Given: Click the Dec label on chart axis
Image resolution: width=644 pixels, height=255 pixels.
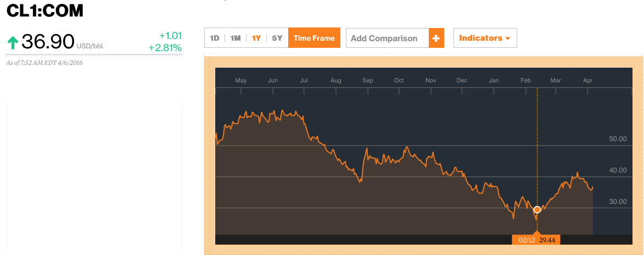Looking at the screenshot, I should [x=462, y=81].
